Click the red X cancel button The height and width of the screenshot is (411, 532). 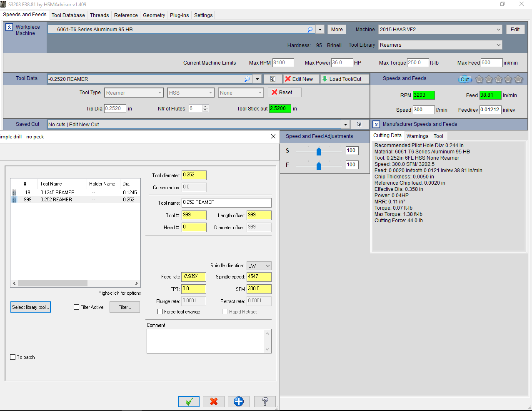(x=214, y=401)
